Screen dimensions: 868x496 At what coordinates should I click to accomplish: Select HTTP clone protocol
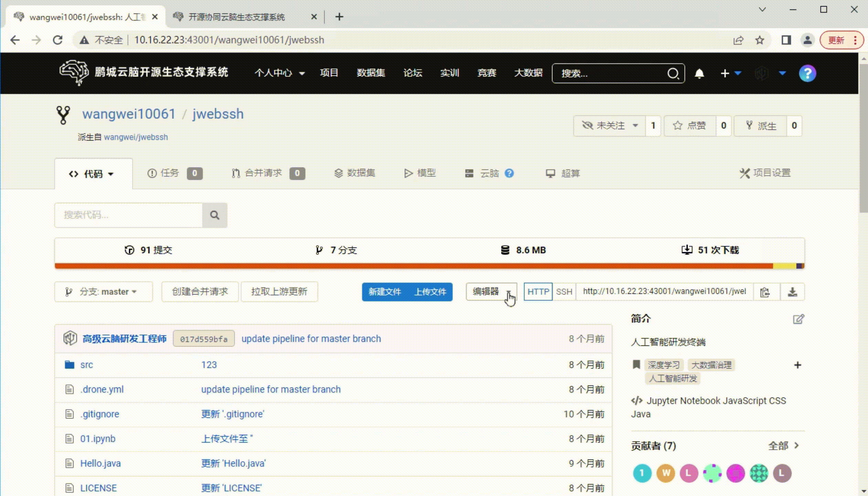pyautogui.click(x=538, y=292)
